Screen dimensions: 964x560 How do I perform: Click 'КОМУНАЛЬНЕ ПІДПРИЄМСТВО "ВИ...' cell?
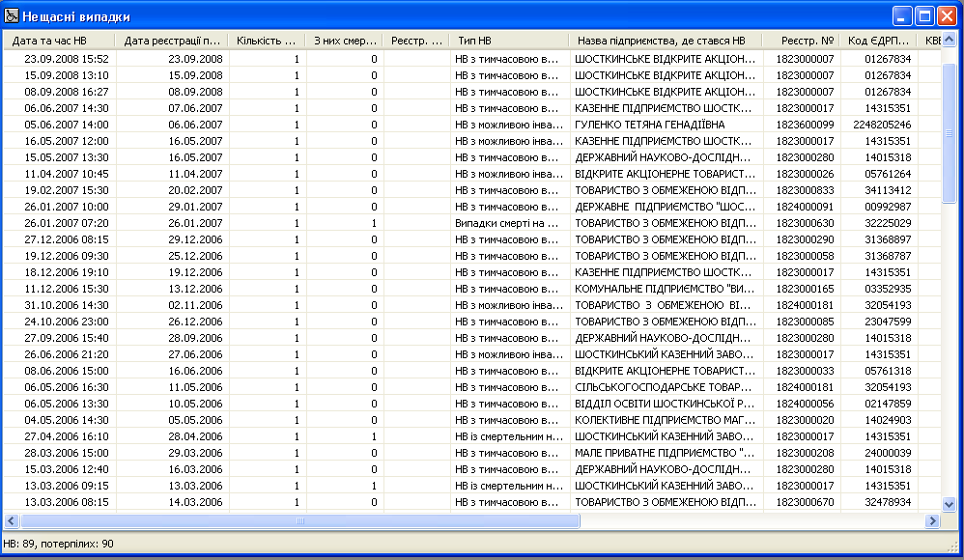(667, 289)
